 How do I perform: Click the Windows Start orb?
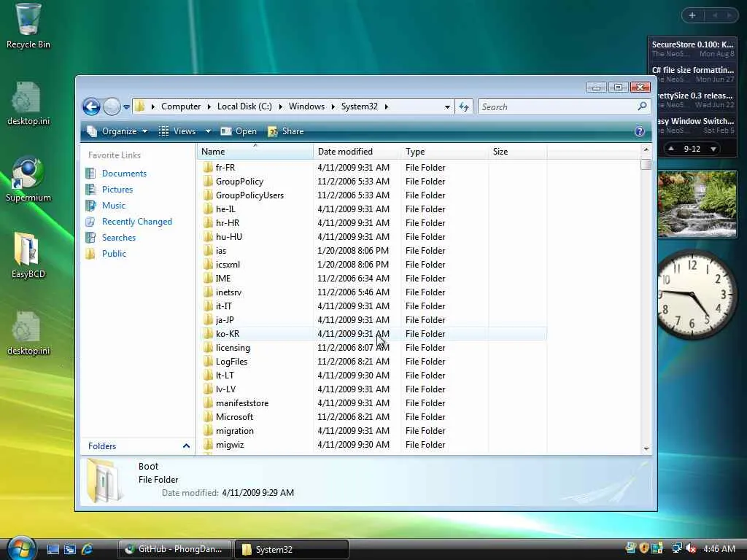tap(20, 548)
